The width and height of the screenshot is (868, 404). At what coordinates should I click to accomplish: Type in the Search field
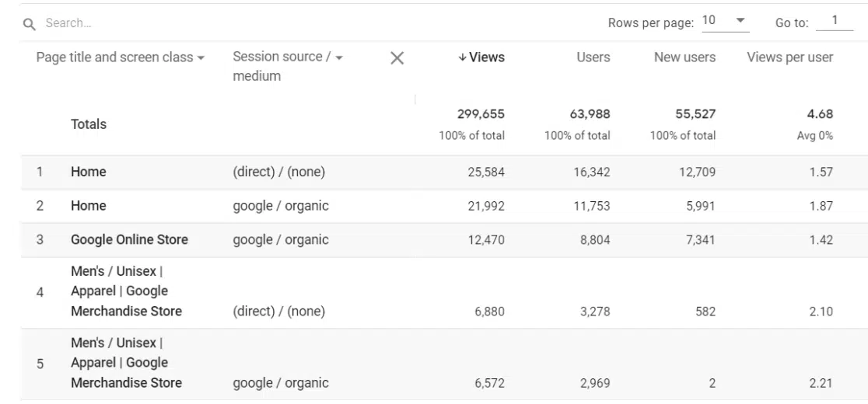[156, 23]
